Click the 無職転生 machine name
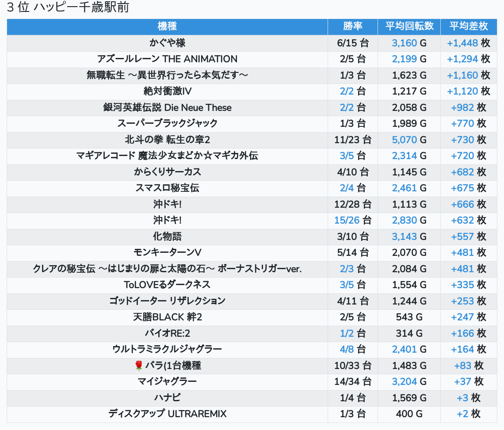 [167, 75]
